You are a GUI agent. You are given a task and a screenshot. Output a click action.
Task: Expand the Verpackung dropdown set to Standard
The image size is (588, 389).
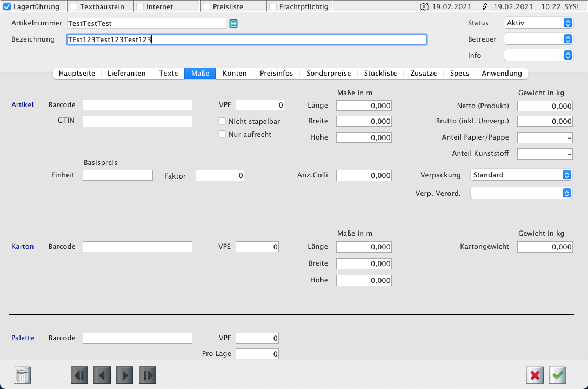click(x=521, y=175)
